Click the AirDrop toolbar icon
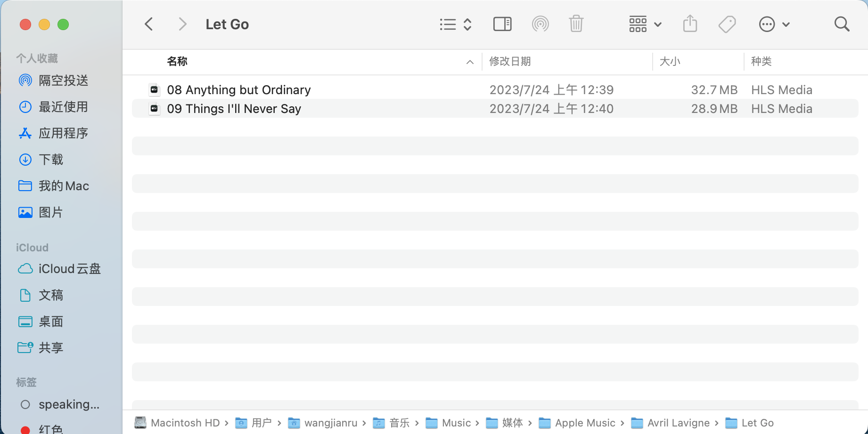 540,24
